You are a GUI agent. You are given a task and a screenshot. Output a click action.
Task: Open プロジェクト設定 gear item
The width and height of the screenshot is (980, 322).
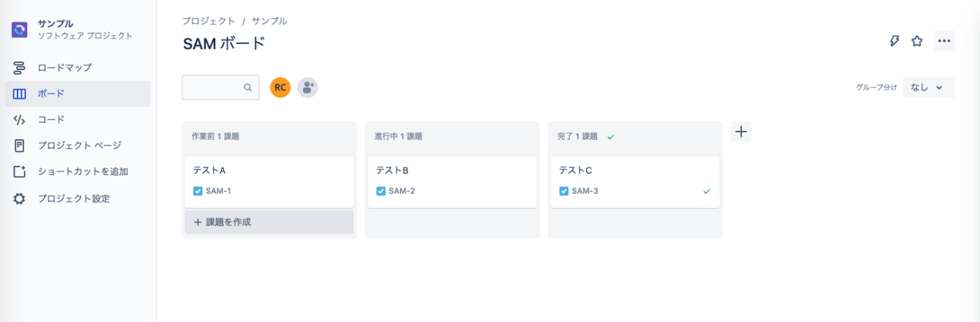click(73, 198)
